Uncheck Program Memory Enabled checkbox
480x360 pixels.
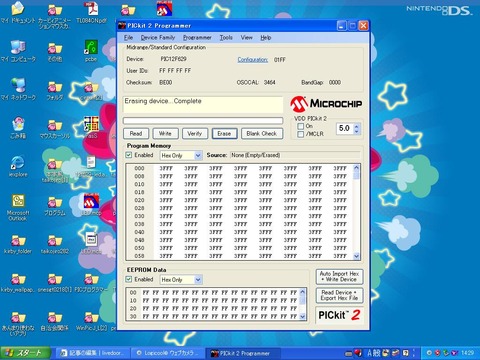coord(129,155)
